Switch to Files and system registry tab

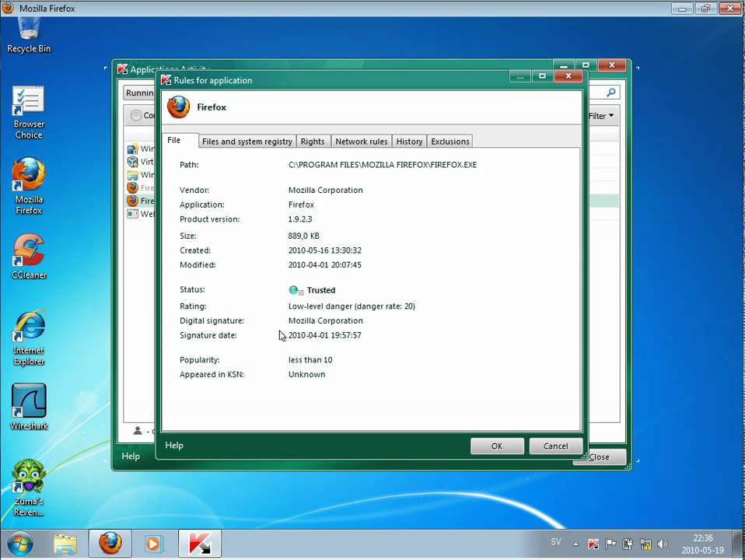point(247,142)
